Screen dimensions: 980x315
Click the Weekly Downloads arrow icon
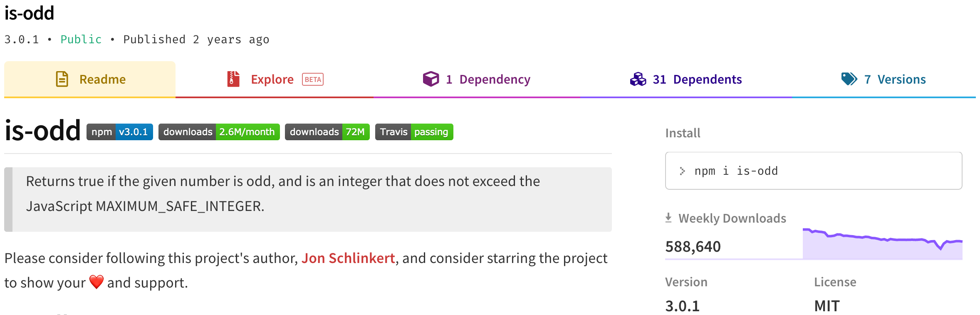[668, 218]
